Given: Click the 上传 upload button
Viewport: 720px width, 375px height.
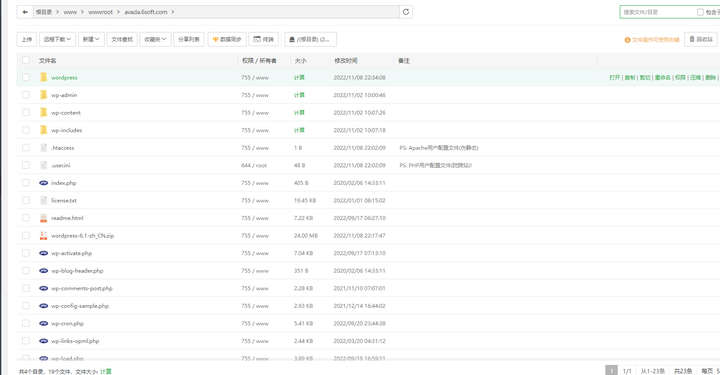Looking at the screenshot, I should [x=27, y=39].
